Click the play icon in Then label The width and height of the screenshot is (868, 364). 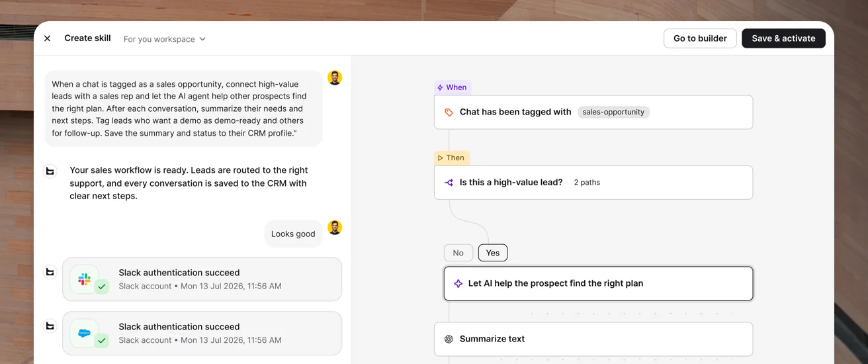tap(440, 158)
